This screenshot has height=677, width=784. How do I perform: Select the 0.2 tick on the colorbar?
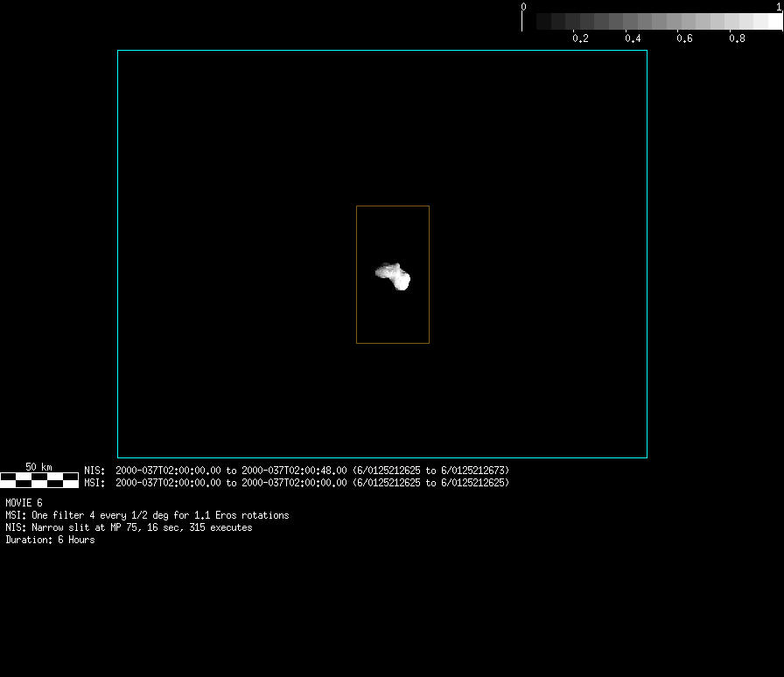(x=580, y=38)
